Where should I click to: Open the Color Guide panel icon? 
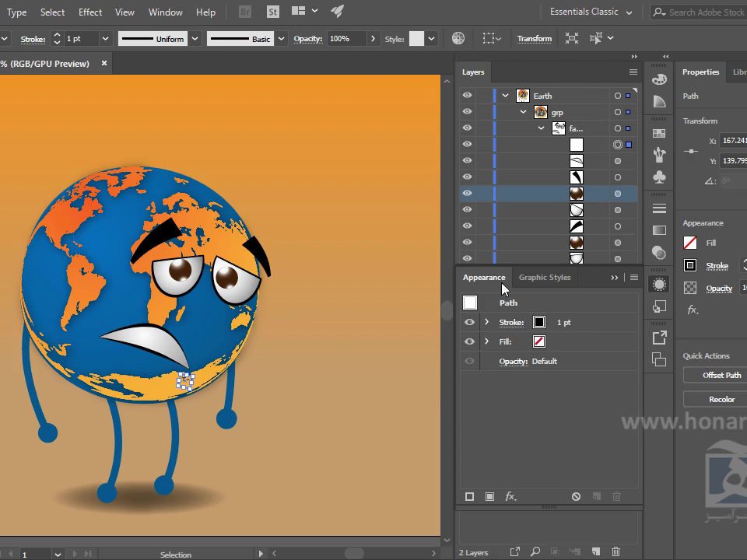tap(659, 101)
